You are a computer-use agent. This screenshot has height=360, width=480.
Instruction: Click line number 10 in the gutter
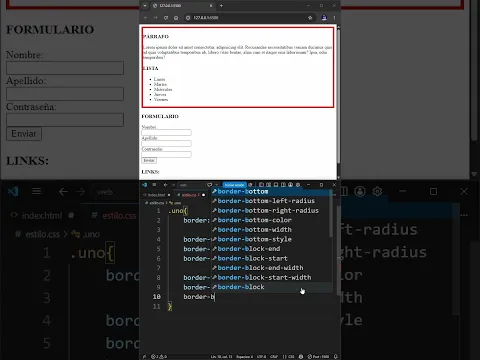pos(156,297)
